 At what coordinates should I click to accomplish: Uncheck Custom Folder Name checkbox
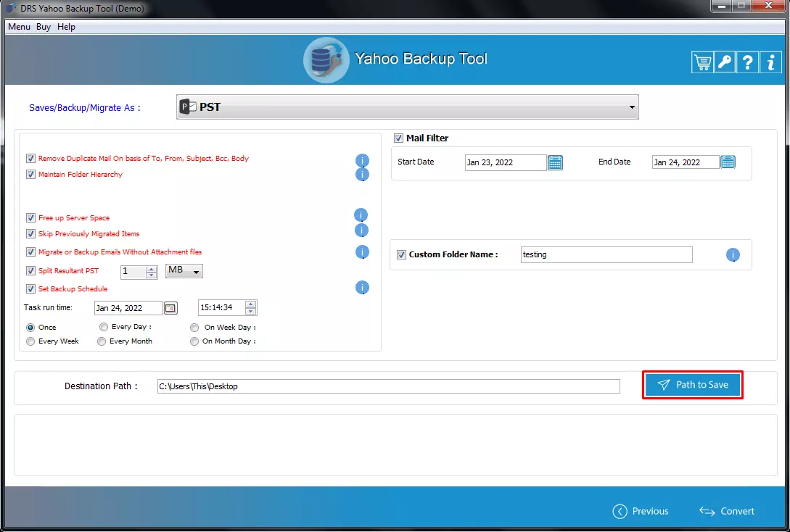pyautogui.click(x=402, y=254)
